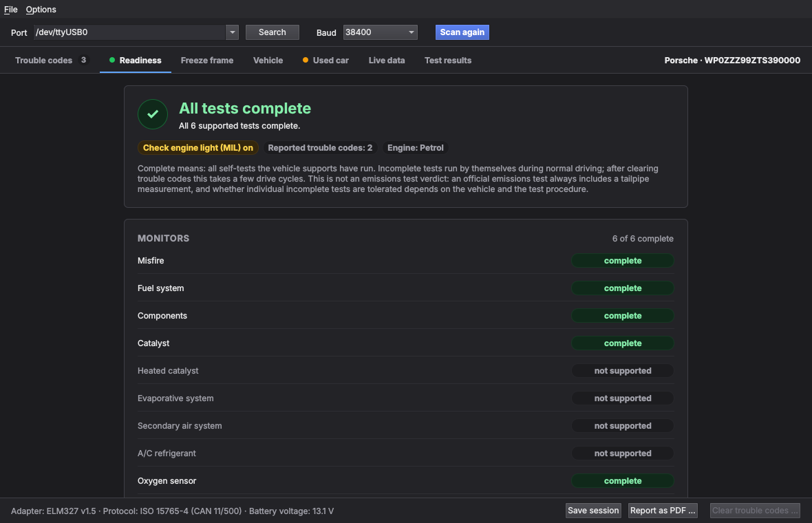Switch to the Used car tab
The image size is (812, 523).
pos(325,60)
